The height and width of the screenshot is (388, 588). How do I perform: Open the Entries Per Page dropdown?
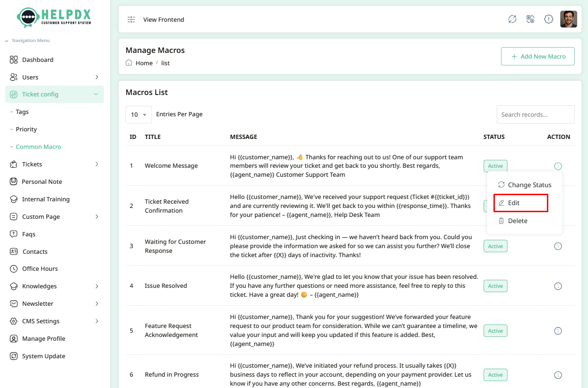(138, 114)
